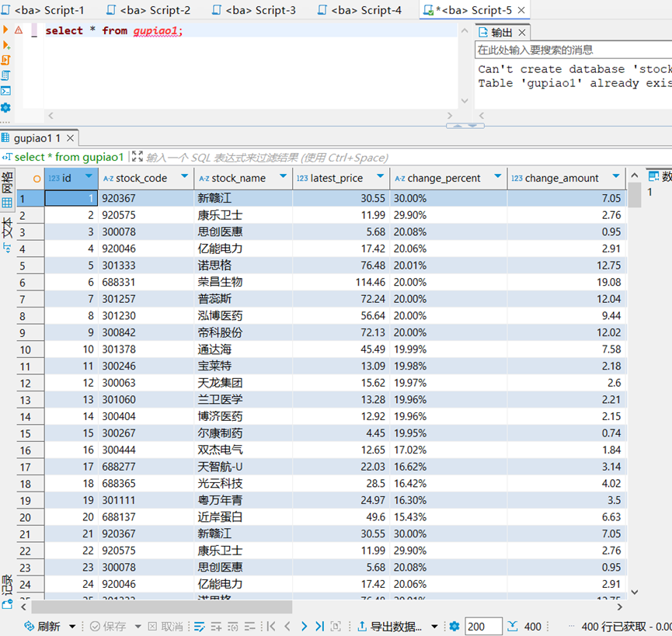Switch to the Script-3 tab
672x636 pixels.
pos(254,10)
